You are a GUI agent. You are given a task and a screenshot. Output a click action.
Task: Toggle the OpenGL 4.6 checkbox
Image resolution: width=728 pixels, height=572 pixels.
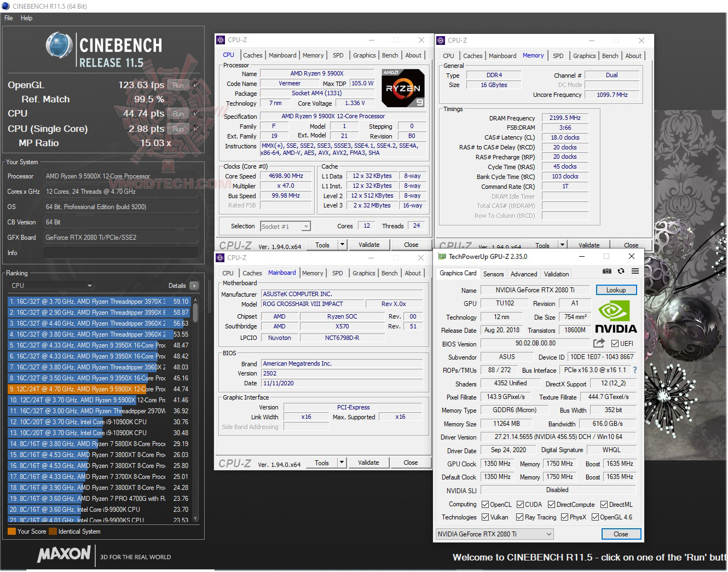[x=595, y=517]
